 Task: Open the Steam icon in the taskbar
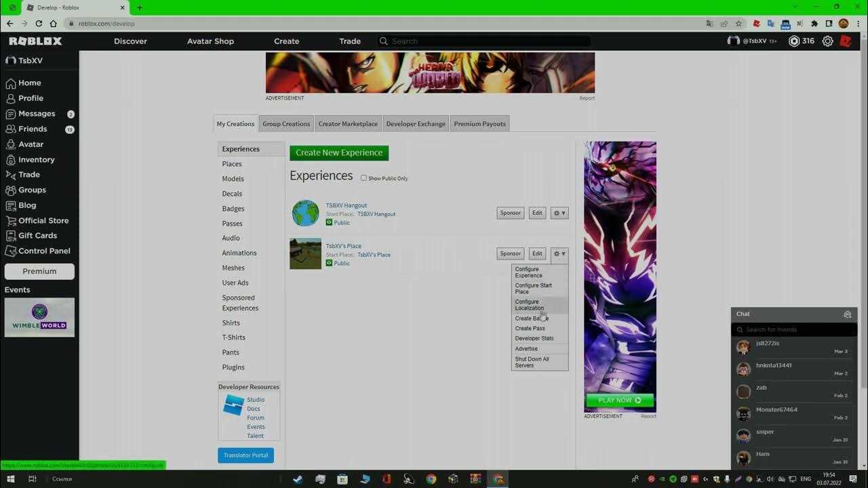pos(298,479)
